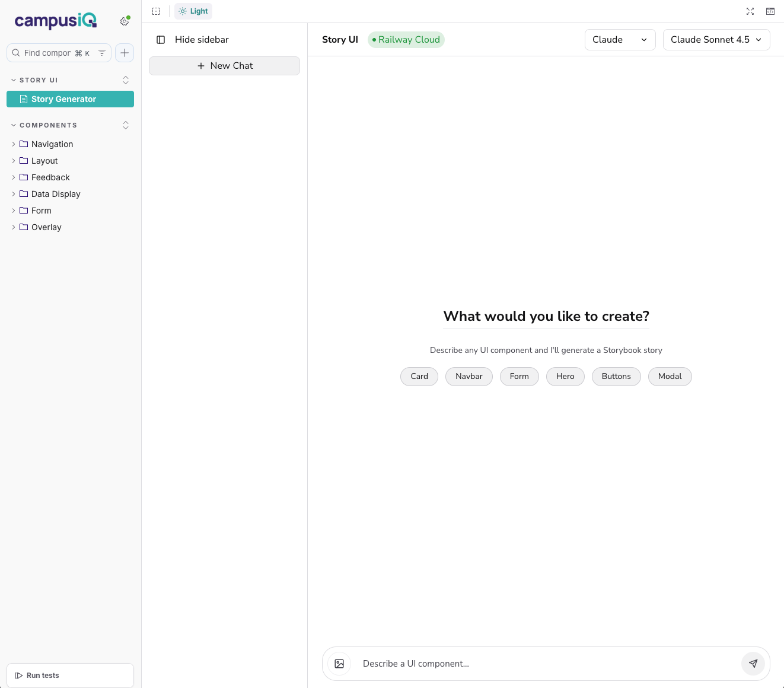This screenshot has height=688, width=784.
Task: Open the filter icon in the search bar
Action: [101, 52]
